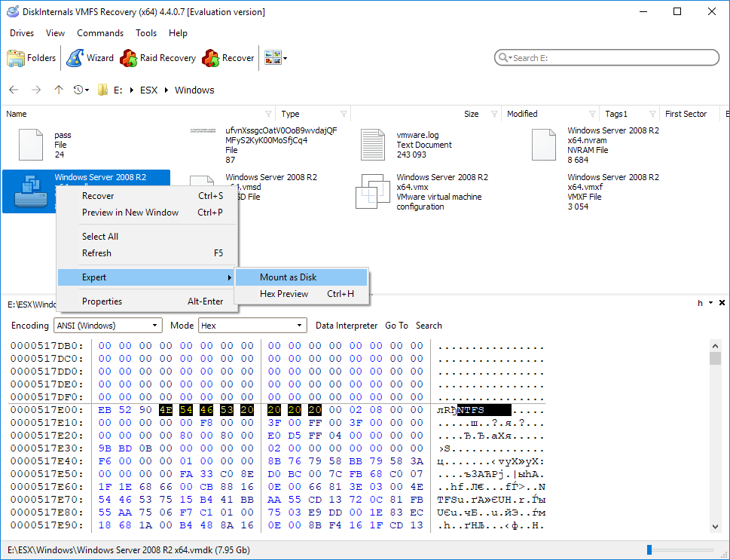This screenshot has width=730, height=560.
Task: Open the Help menu
Action: coord(178,33)
